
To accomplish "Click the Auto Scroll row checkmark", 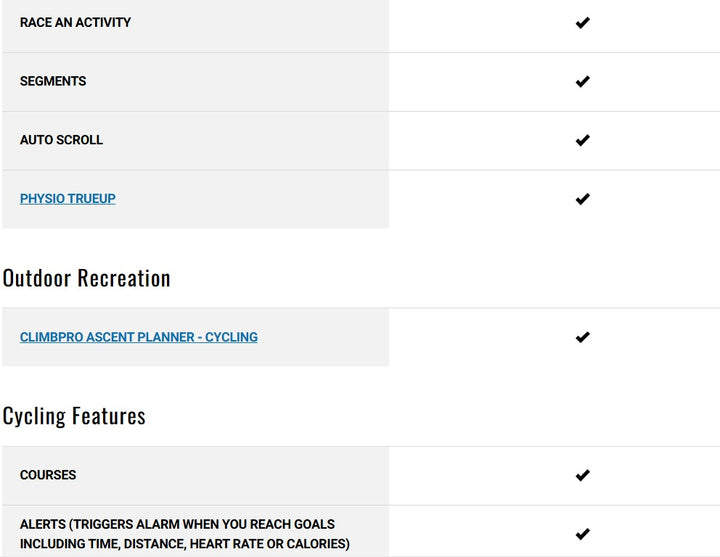I will pyautogui.click(x=582, y=140).
